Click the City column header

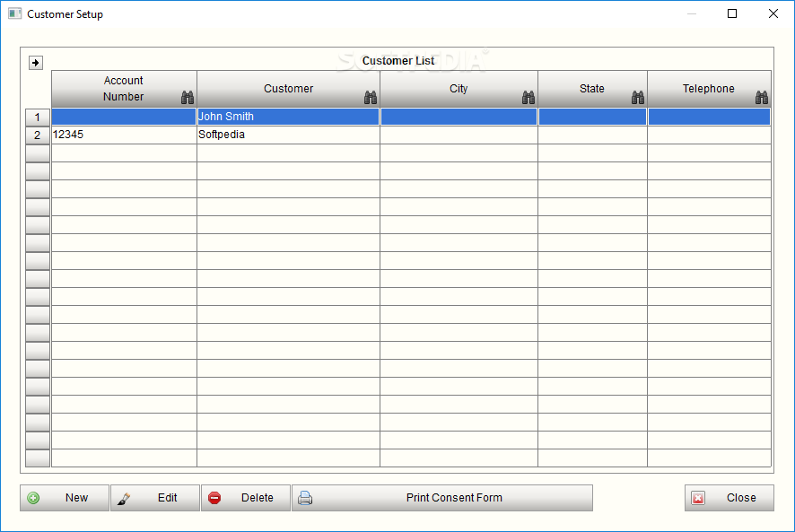tap(459, 89)
